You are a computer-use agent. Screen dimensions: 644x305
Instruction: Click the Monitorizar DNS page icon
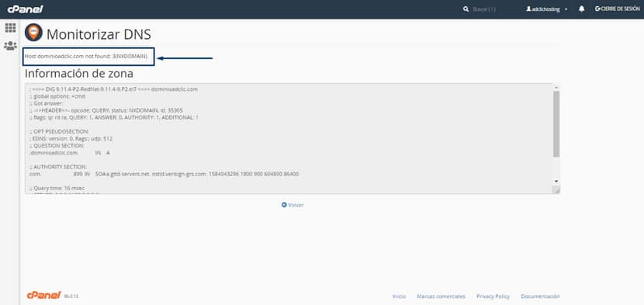coord(33,33)
